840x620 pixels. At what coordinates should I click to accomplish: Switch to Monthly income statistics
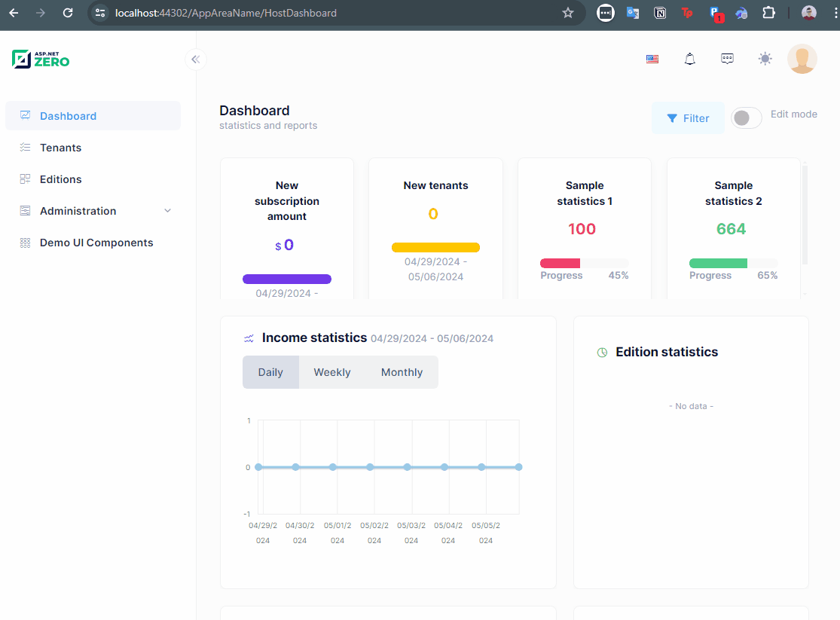(402, 372)
